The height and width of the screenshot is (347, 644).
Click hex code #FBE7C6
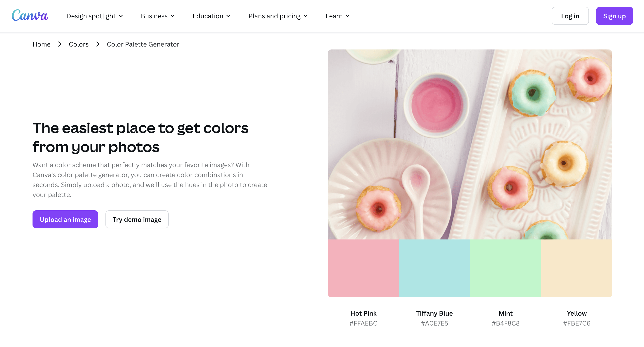pos(577,323)
